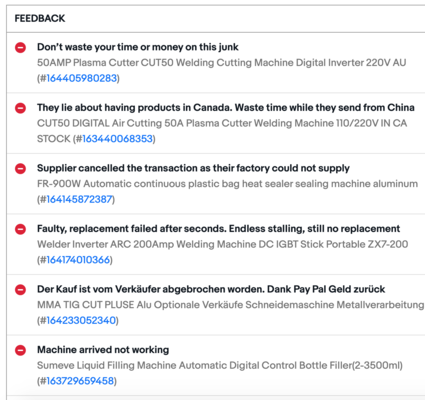Select 'They lie about having products in Canada' comment

[226, 108]
